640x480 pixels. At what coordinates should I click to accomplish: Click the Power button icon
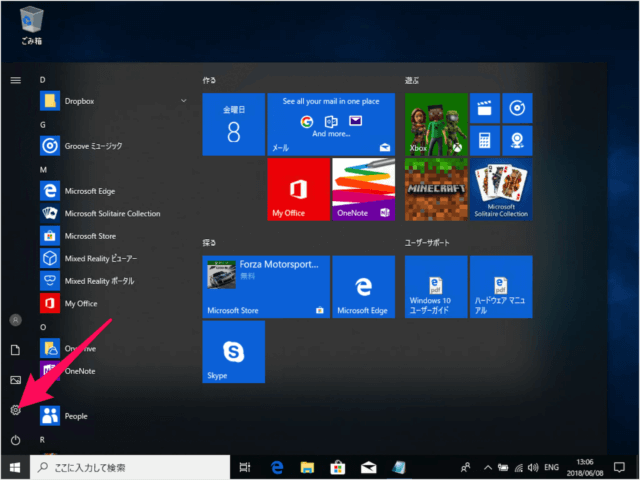point(16,440)
